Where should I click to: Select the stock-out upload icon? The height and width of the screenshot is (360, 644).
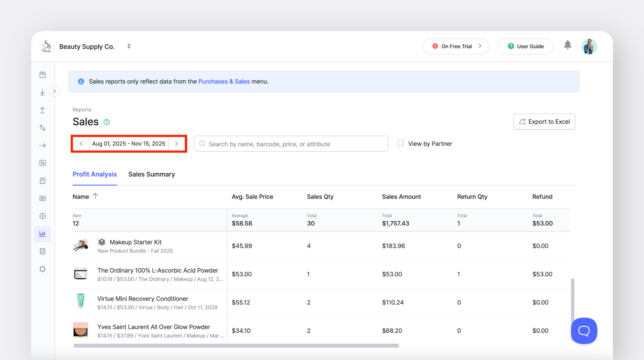[x=42, y=110]
